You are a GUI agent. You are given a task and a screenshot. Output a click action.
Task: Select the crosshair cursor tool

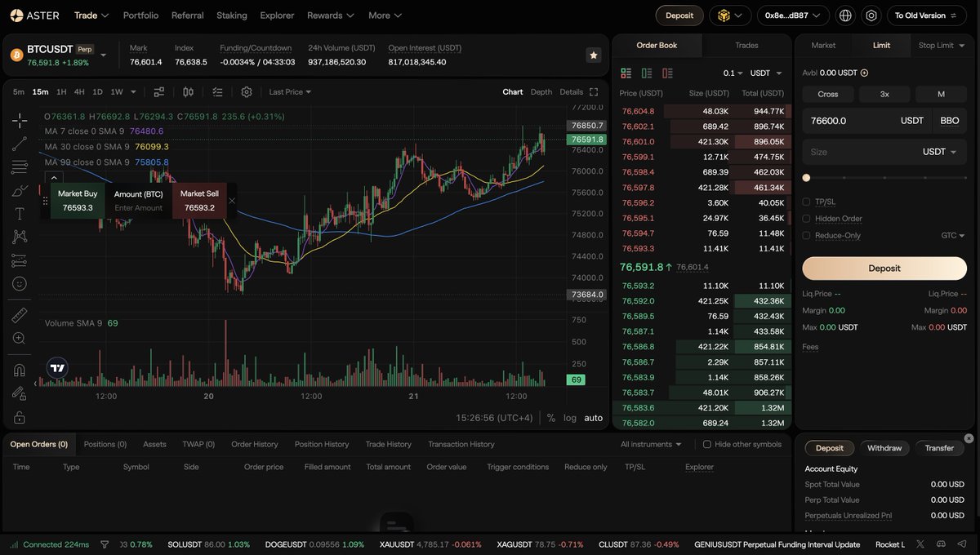[x=20, y=121]
